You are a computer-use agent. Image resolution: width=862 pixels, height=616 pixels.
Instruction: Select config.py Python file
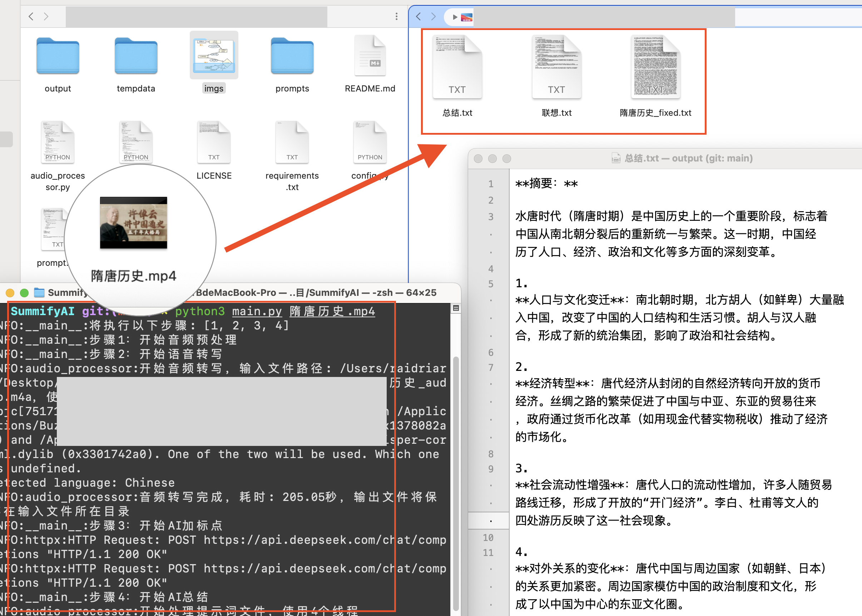(370, 142)
